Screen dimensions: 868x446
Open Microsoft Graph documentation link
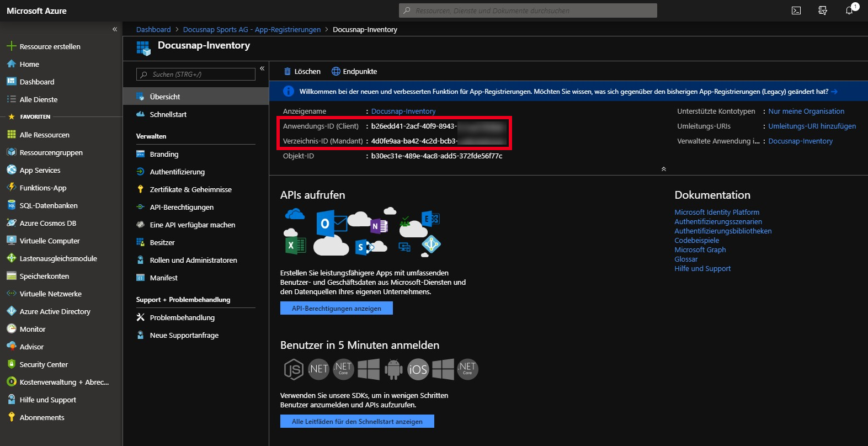[700, 249]
